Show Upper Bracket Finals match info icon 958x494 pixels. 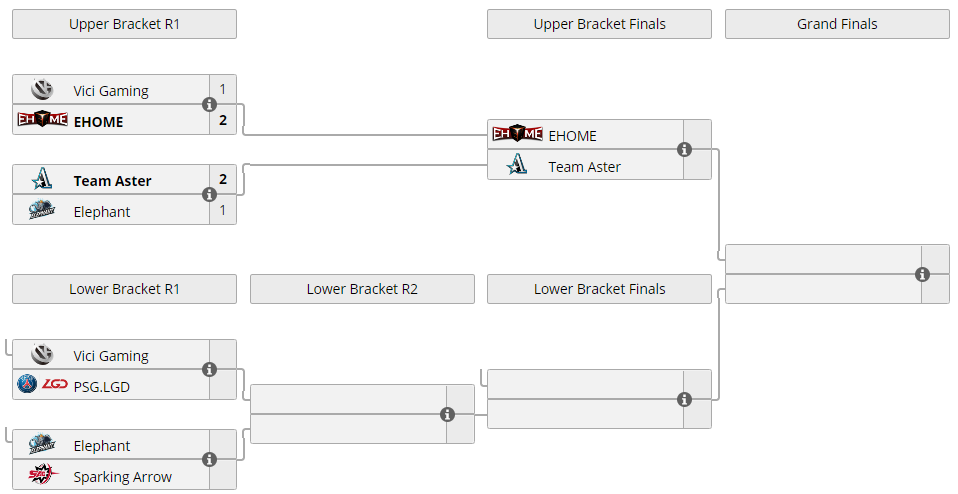coord(684,150)
